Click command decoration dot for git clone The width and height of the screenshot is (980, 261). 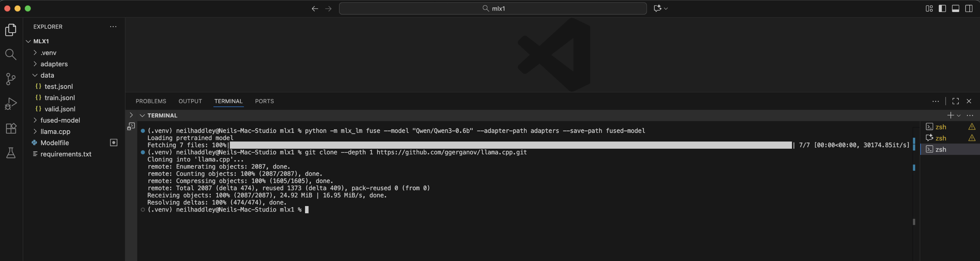pos(143,152)
